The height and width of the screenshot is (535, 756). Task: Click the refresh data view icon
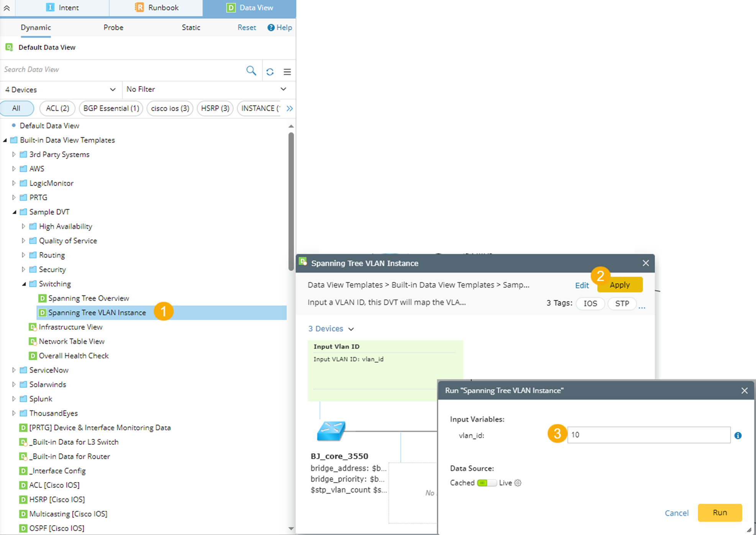coord(270,72)
